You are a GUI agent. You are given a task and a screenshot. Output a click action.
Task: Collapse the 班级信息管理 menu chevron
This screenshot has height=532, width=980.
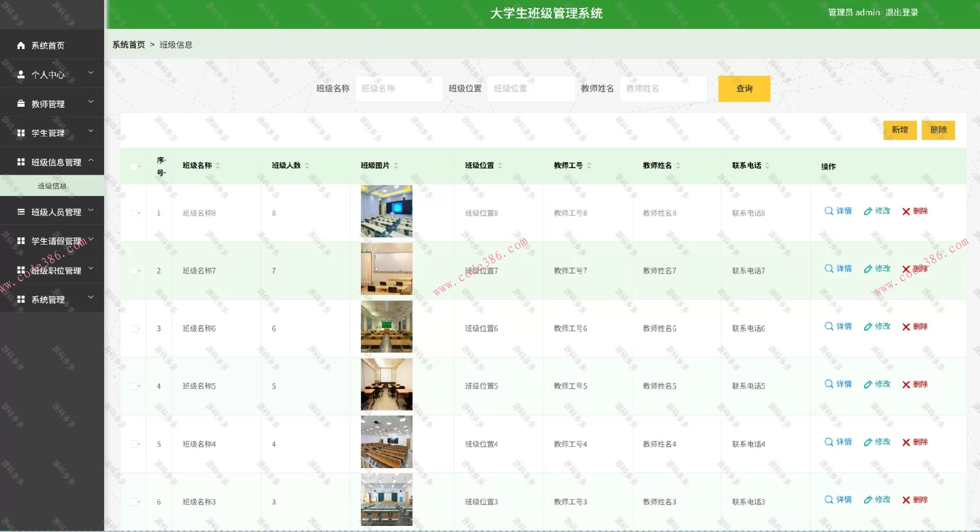coord(91,160)
